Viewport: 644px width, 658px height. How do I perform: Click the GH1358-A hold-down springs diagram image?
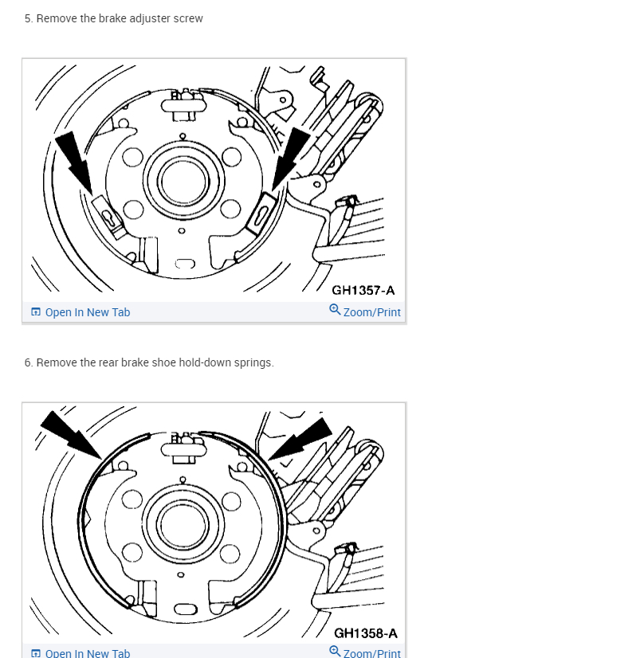pyautogui.click(x=214, y=523)
